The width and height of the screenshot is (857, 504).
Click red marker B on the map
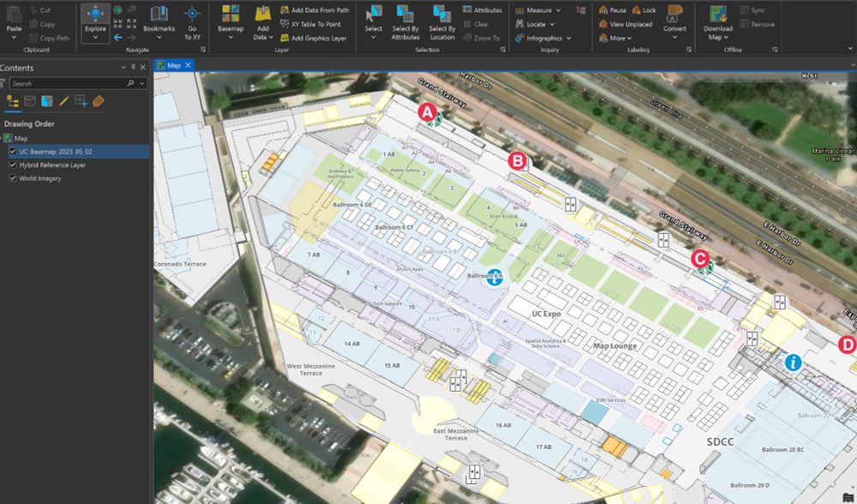coord(517,160)
